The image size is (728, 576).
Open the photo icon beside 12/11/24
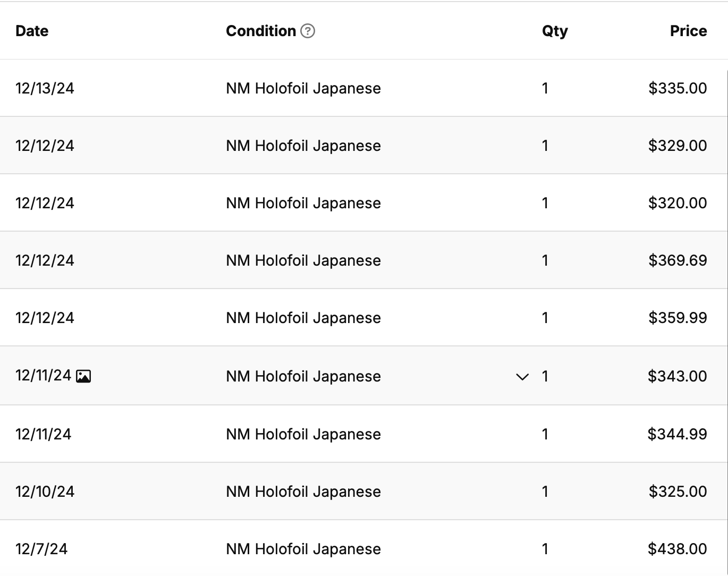click(x=83, y=376)
